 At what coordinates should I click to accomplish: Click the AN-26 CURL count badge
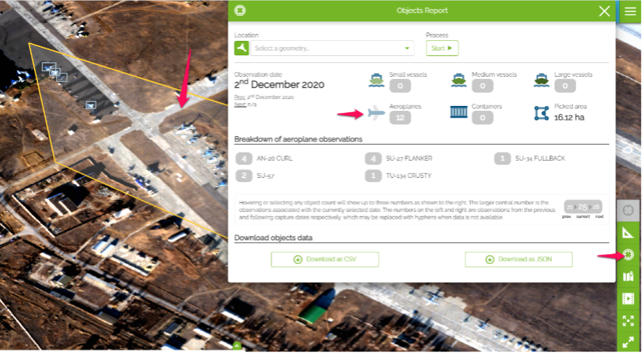(x=245, y=159)
